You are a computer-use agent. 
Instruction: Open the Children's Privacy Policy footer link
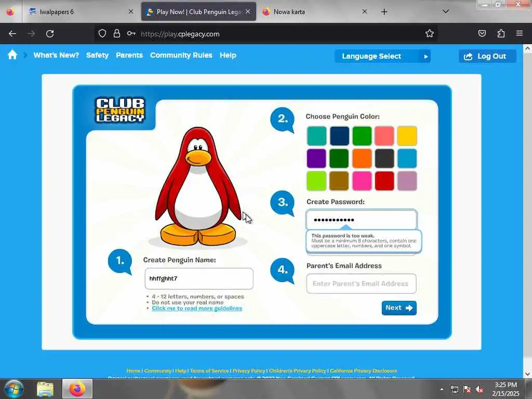pos(297,371)
